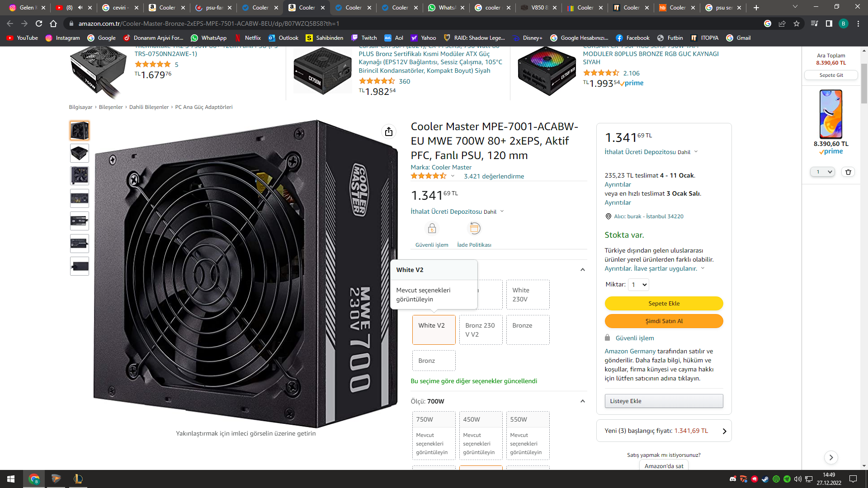The width and height of the screenshot is (868, 488).
Task: Click the İade Politikası box icon
Action: click(x=474, y=228)
